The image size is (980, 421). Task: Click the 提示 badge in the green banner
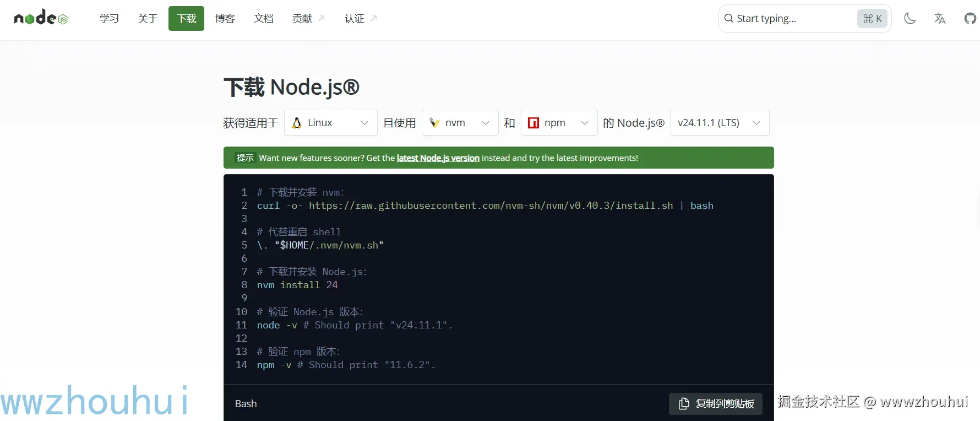click(245, 158)
